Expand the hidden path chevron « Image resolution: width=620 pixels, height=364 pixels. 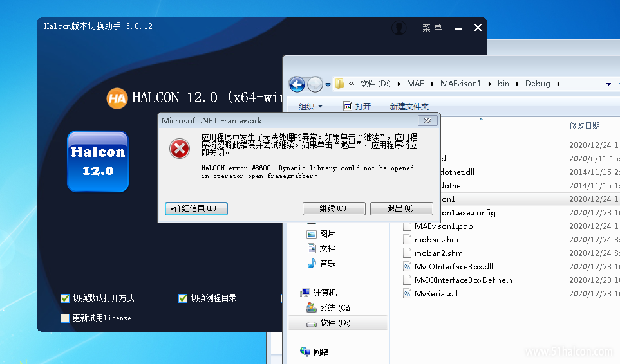(352, 84)
